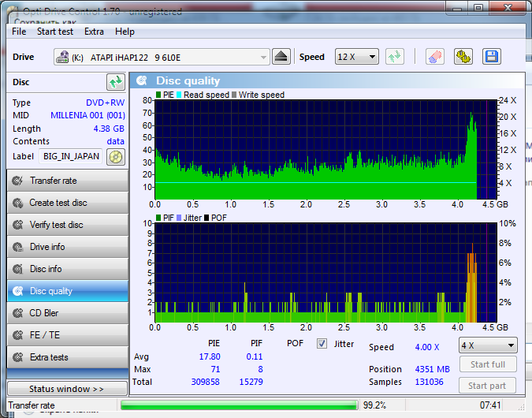
Task: Click the BIG_IN_JAPAN label field
Action: [72, 156]
